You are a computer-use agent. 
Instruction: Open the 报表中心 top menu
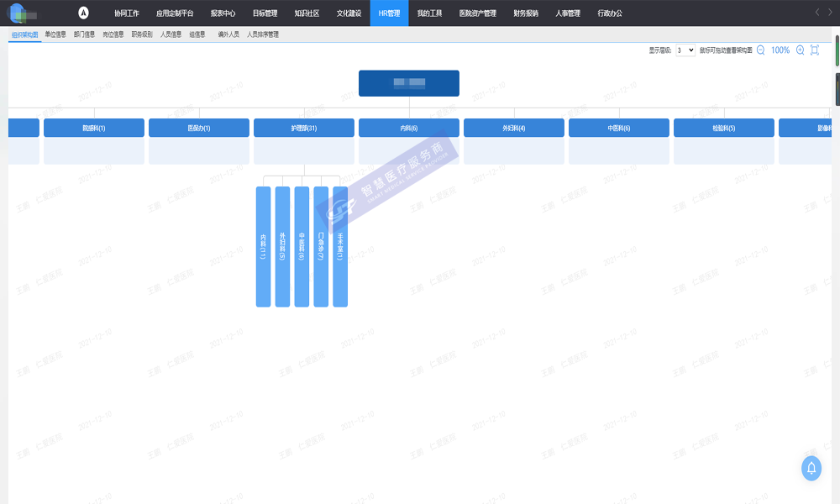click(x=223, y=13)
